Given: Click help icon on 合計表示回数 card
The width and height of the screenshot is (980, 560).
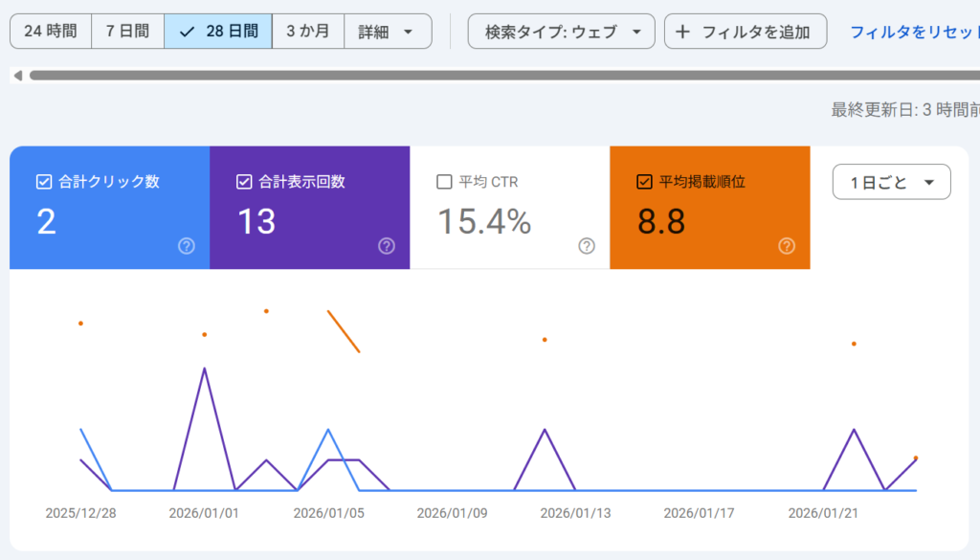Looking at the screenshot, I should coord(387,246).
